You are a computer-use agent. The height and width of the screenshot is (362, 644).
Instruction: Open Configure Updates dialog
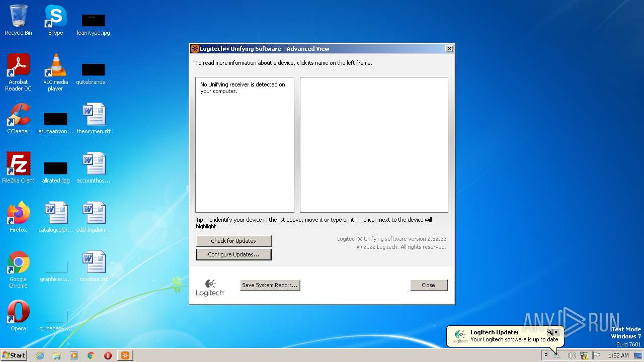[233, 254]
